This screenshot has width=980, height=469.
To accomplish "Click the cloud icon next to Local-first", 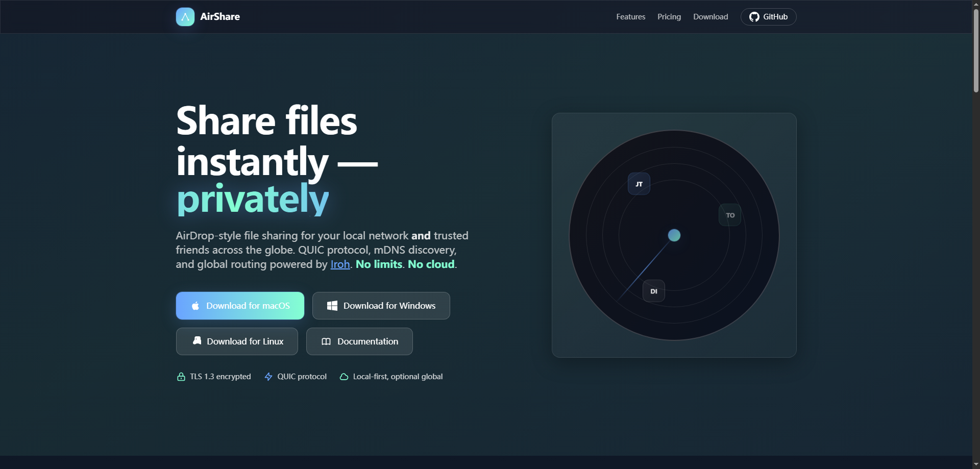I will (x=345, y=376).
